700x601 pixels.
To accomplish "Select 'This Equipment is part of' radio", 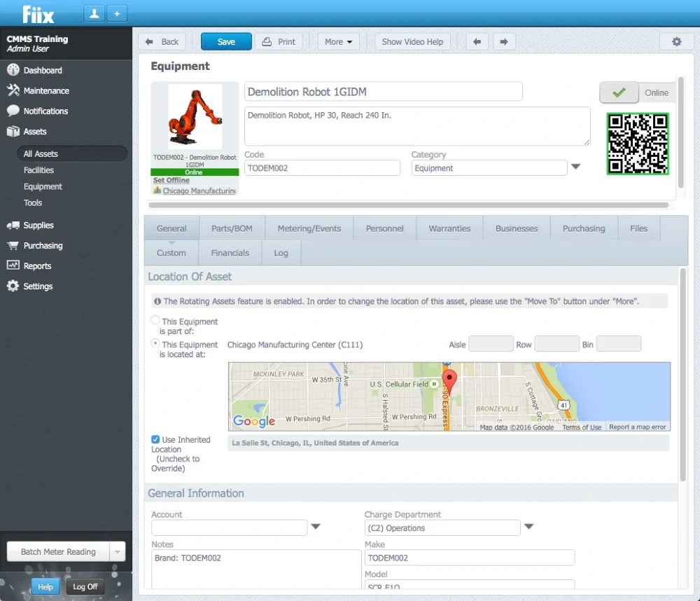I will coord(155,320).
